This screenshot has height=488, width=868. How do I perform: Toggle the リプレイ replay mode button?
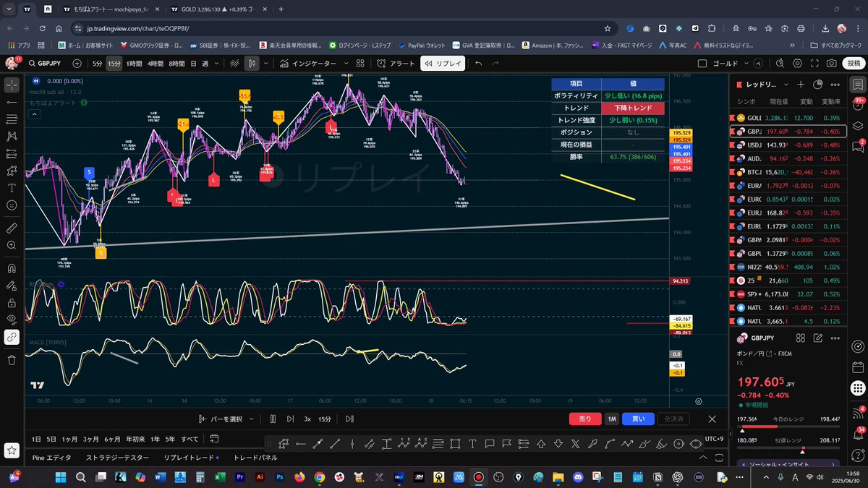pyautogui.click(x=443, y=64)
